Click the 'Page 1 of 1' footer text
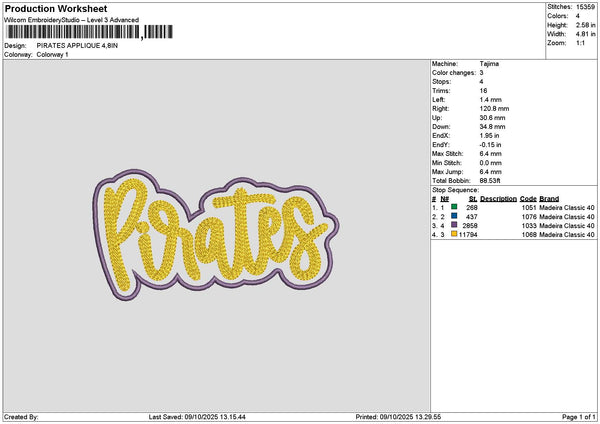The height and width of the screenshot is (424, 600). pyautogui.click(x=579, y=417)
